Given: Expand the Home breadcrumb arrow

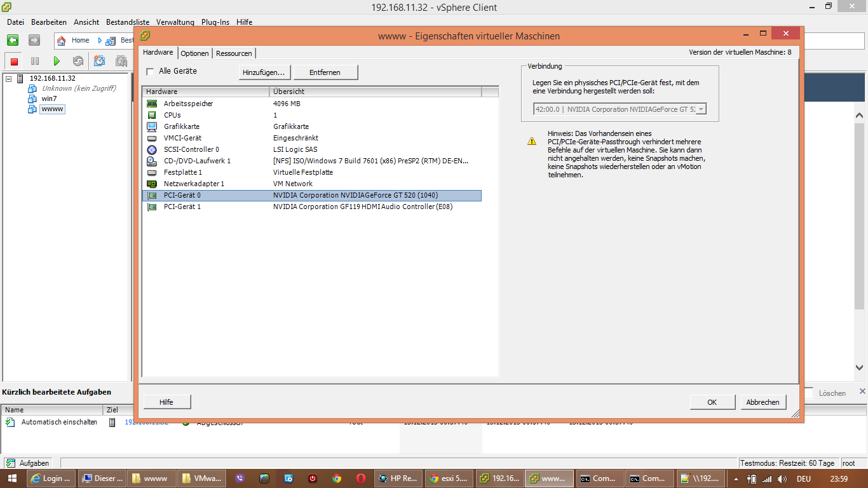Looking at the screenshot, I should pos(100,40).
